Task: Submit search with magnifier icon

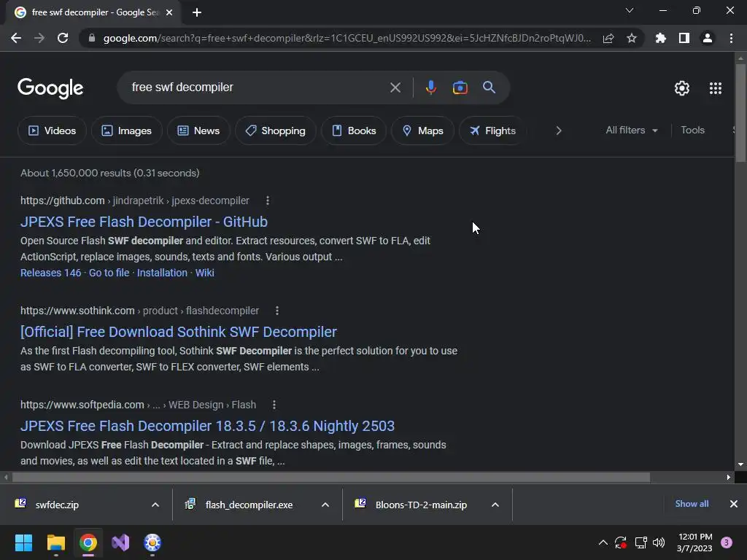Action: pos(489,87)
